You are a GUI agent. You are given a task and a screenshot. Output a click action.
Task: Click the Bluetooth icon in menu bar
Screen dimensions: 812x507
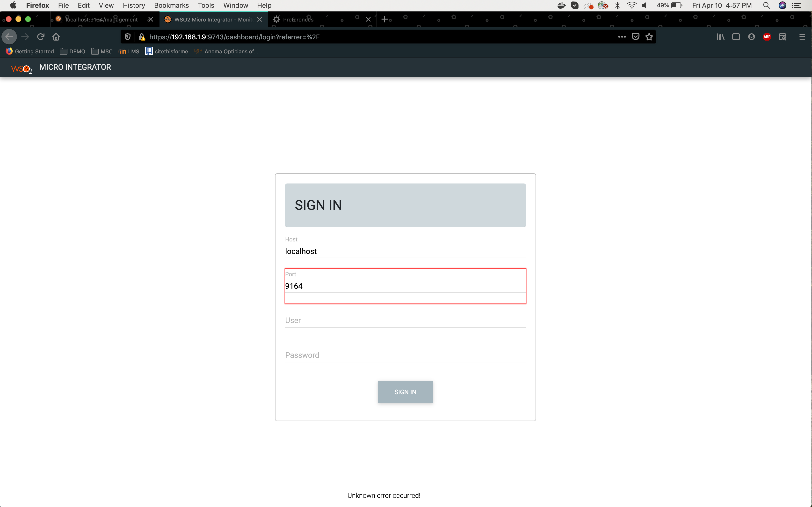pyautogui.click(x=617, y=5)
